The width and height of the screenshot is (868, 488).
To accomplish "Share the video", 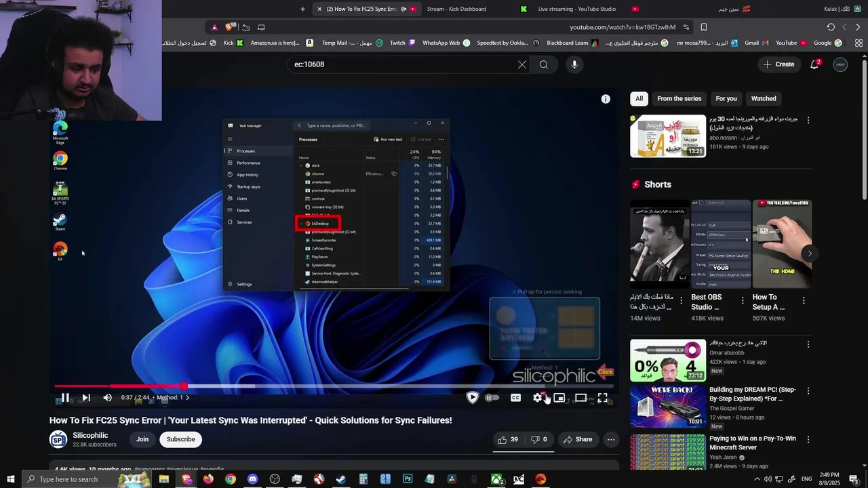I will tap(578, 439).
